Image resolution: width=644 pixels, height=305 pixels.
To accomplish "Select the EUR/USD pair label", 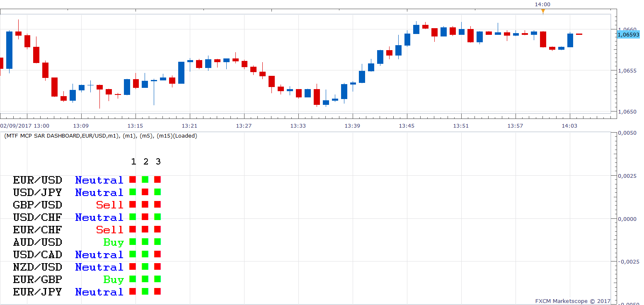I will (37, 180).
